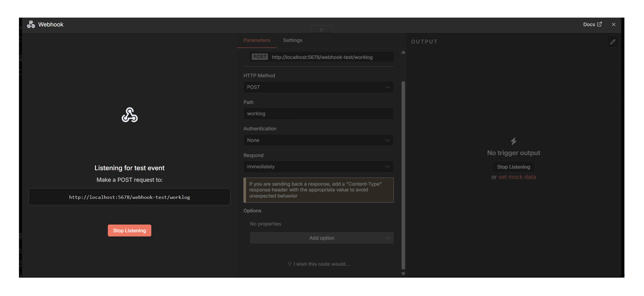
Task: Copy the test webhook URL in left panel
Action: [x=130, y=197]
